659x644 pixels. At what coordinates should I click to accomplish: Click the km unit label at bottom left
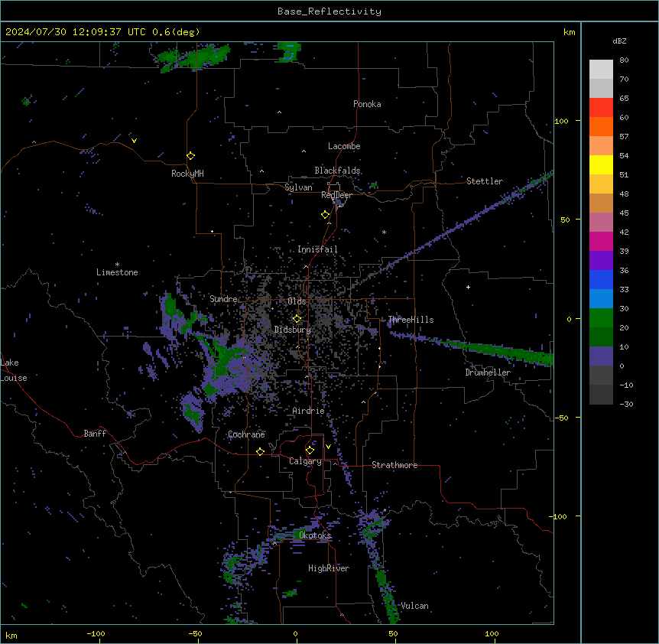(x=11, y=635)
